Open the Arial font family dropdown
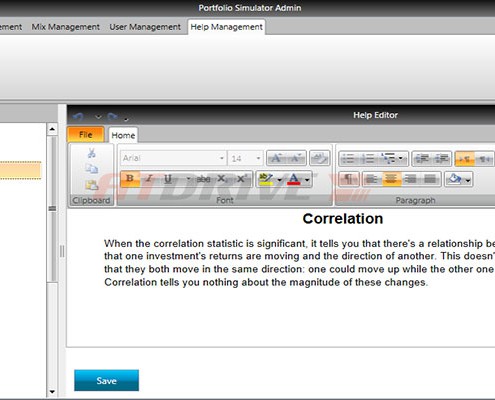This screenshot has width=495, height=400. pyautogui.click(x=173, y=158)
